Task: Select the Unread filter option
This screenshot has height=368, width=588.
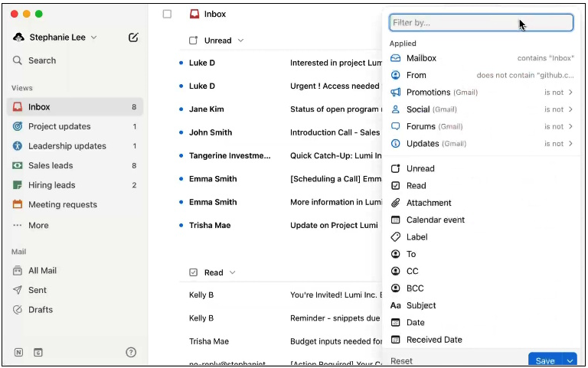Action: [420, 169]
